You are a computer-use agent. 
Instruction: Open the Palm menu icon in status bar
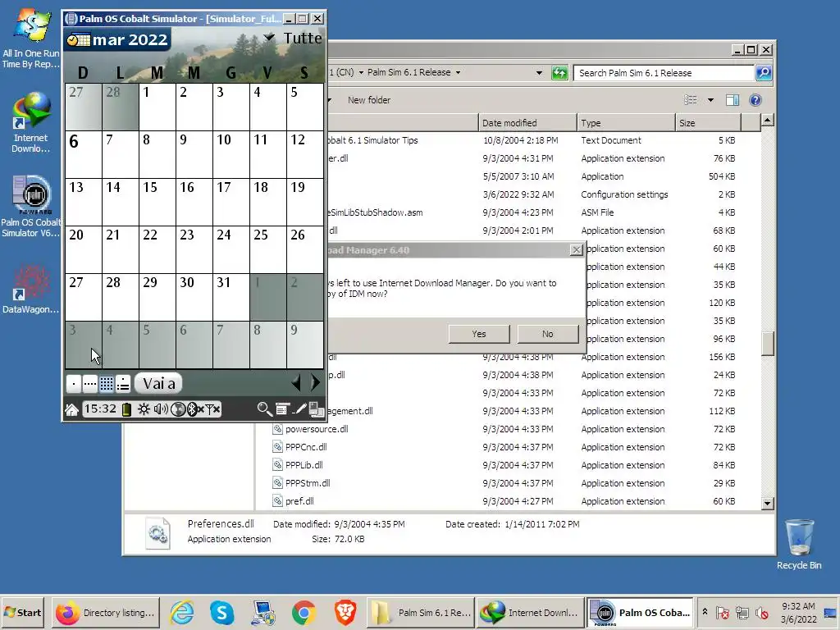point(282,409)
